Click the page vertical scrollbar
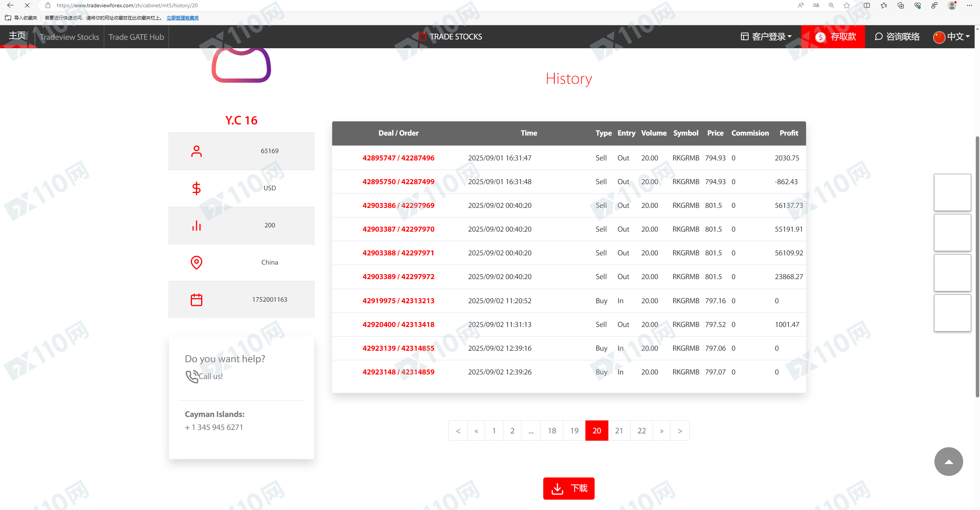The height and width of the screenshot is (510, 980). pyautogui.click(x=977, y=266)
